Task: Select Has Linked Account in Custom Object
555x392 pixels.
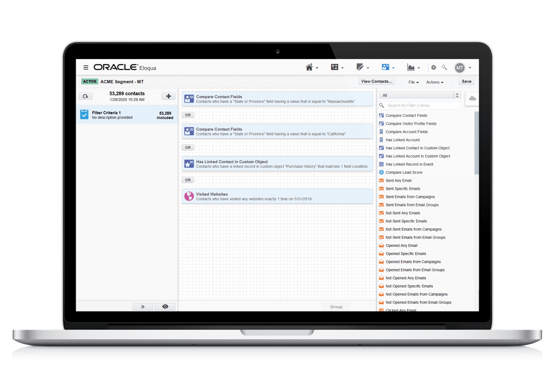Action: point(418,156)
